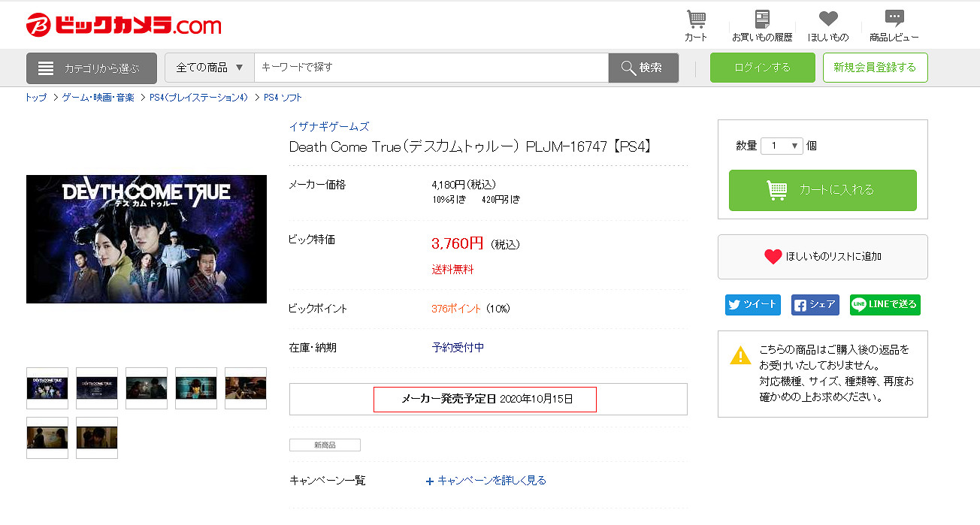Click the keyword search input field

(x=431, y=68)
